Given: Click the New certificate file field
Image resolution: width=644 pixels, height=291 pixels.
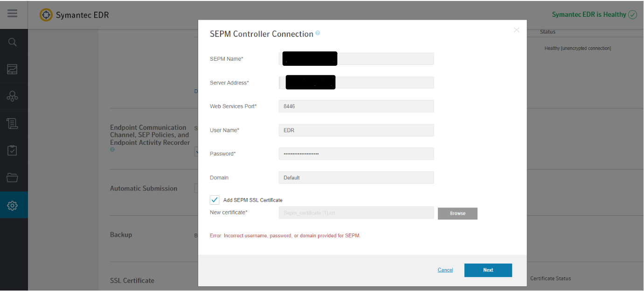Looking at the screenshot, I should click(x=356, y=213).
